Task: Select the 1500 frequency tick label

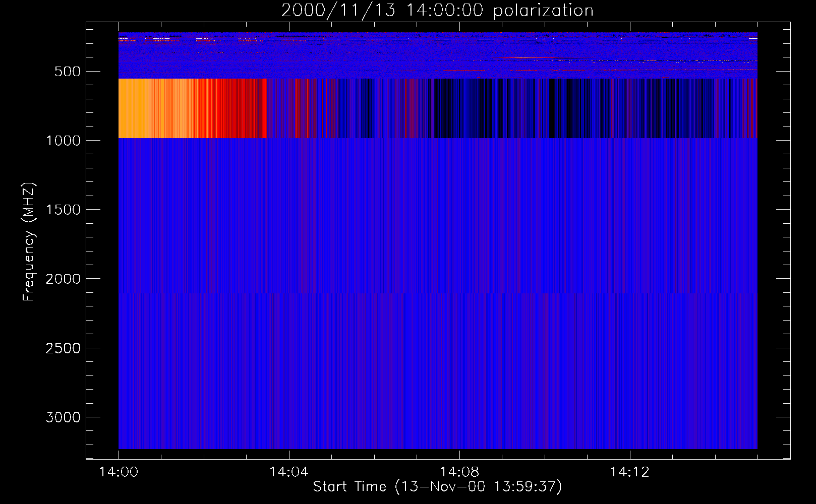Action: coord(63,210)
